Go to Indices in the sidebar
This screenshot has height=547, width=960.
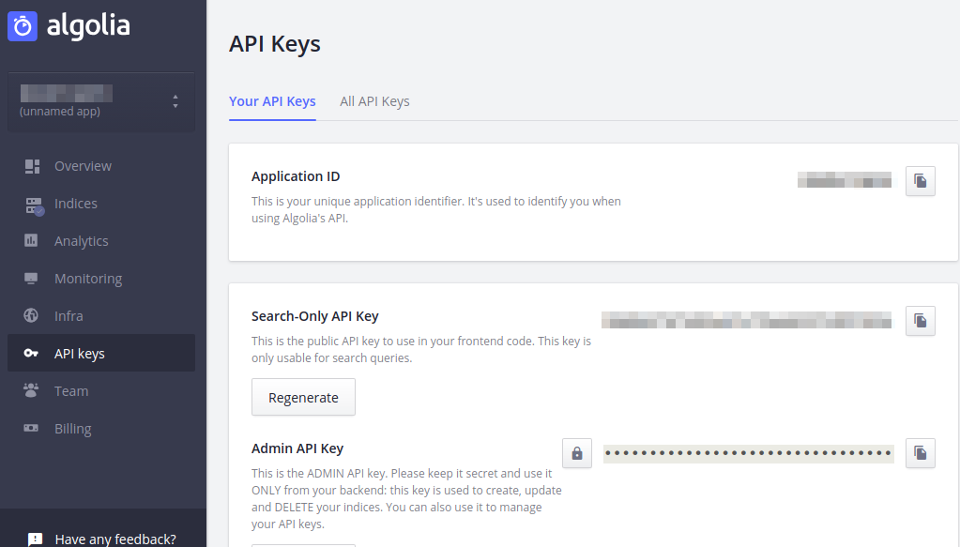(x=101, y=203)
